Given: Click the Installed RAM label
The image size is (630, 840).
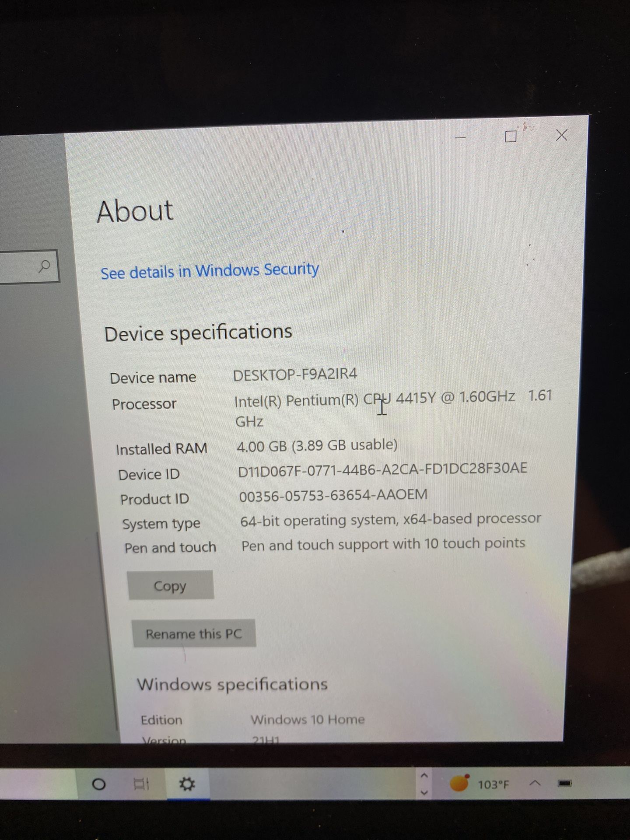Looking at the screenshot, I should (x=161, y=449).
